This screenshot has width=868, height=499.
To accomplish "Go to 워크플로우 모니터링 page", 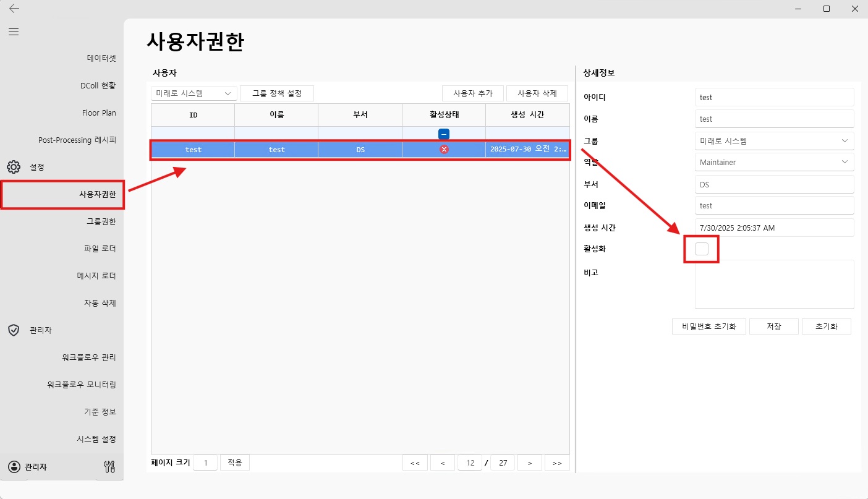I will tap(82, 385).
